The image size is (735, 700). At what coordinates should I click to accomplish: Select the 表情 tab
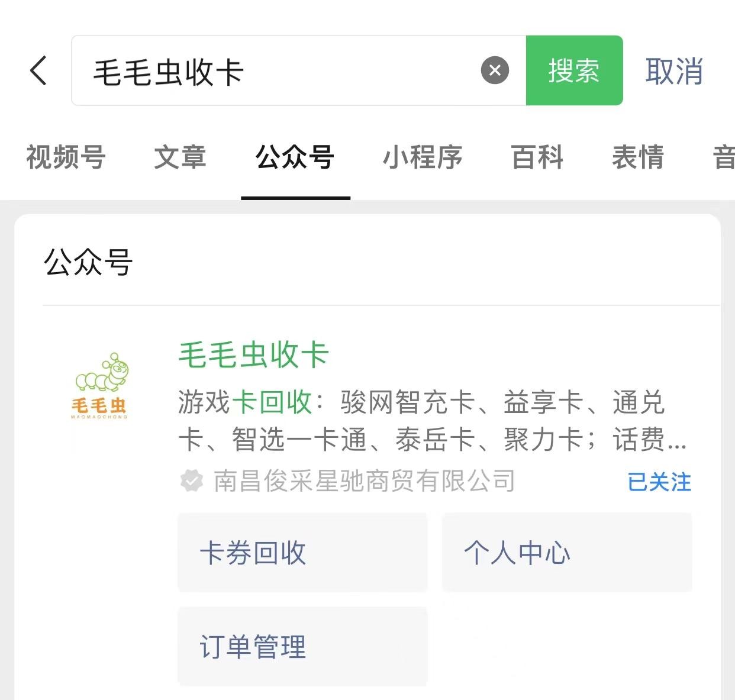638,157
